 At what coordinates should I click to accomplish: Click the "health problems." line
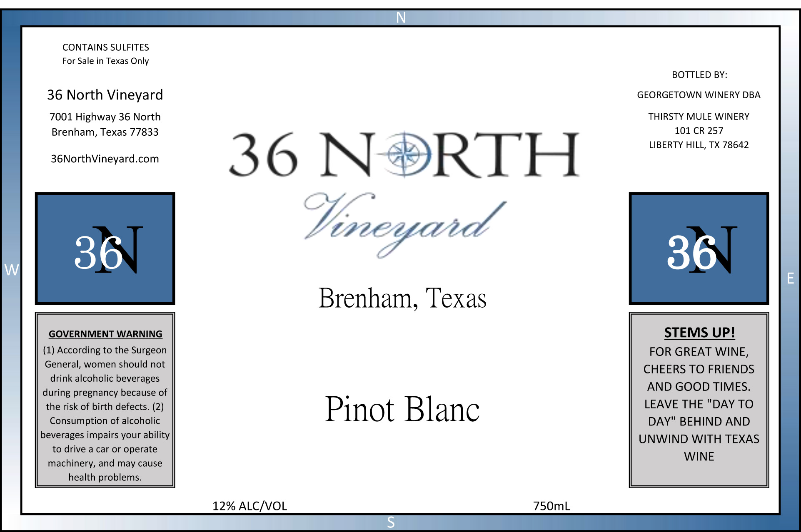pos(105,477)
